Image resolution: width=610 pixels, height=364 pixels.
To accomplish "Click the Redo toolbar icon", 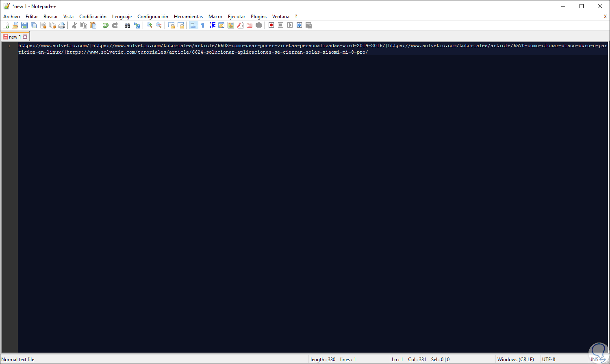I will [115, 25].
